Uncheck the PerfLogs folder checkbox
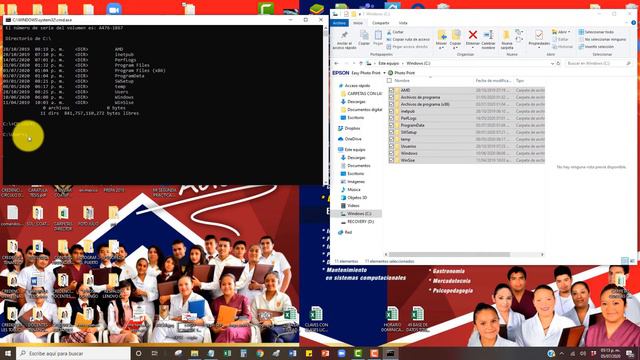 (x=391, y=118)
